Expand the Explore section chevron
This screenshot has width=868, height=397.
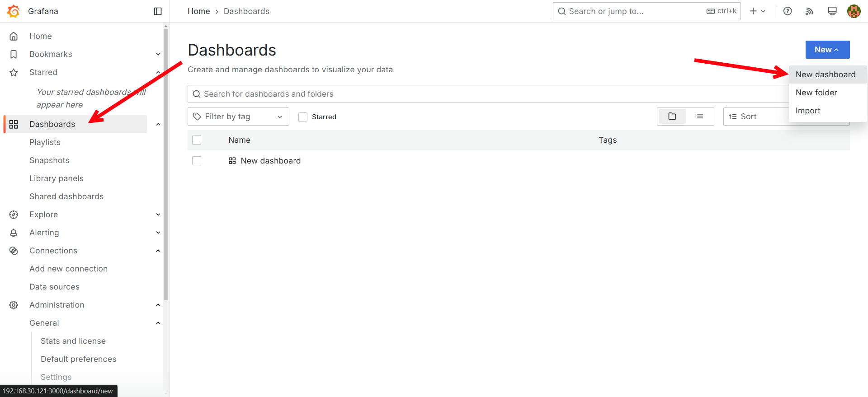pyautogui.click(x=158, y=215)
